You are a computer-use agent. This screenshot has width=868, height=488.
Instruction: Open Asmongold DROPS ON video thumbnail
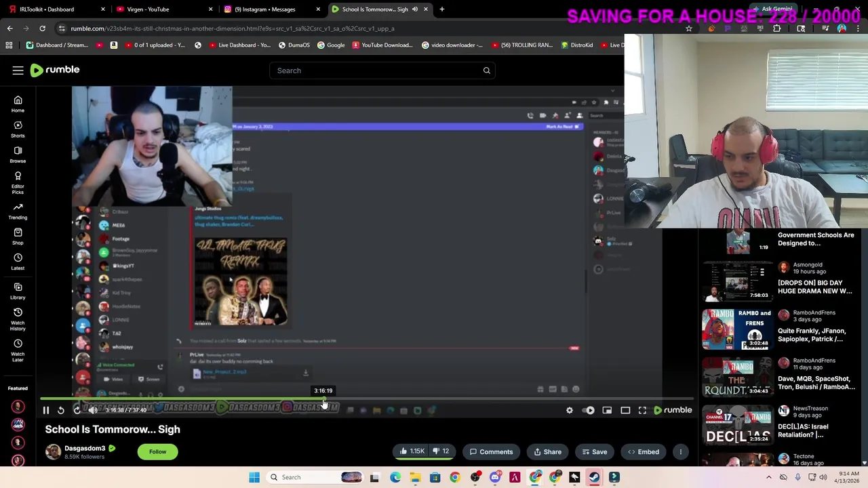pyautogui.click(x=737, y=281)
